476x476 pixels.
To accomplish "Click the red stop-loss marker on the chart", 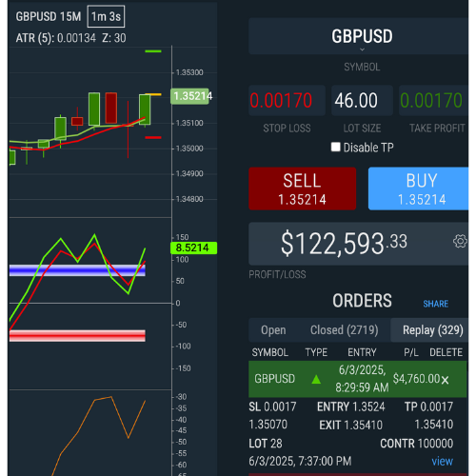I will tap(153, 137).
